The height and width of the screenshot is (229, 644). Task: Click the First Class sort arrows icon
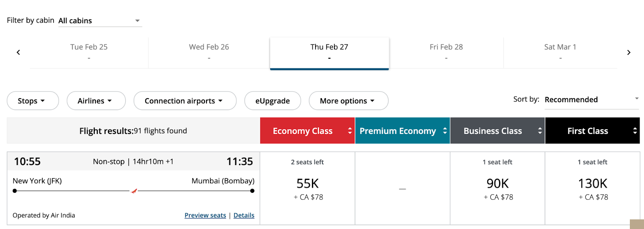pos(635,130)
